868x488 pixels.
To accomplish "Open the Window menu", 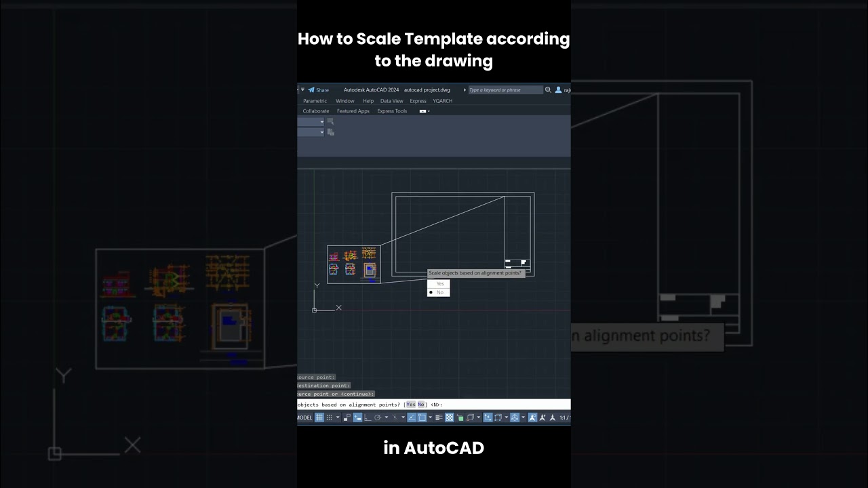I will click(x=345, y=101).
